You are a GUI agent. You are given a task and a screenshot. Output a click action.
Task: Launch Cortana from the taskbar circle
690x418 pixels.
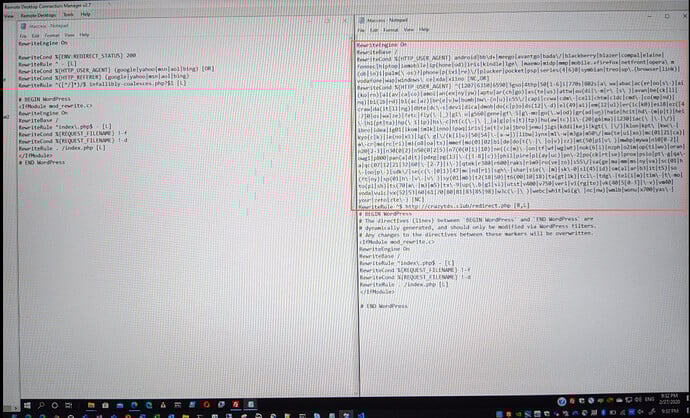pyautogui.click(x=55, y=405)
